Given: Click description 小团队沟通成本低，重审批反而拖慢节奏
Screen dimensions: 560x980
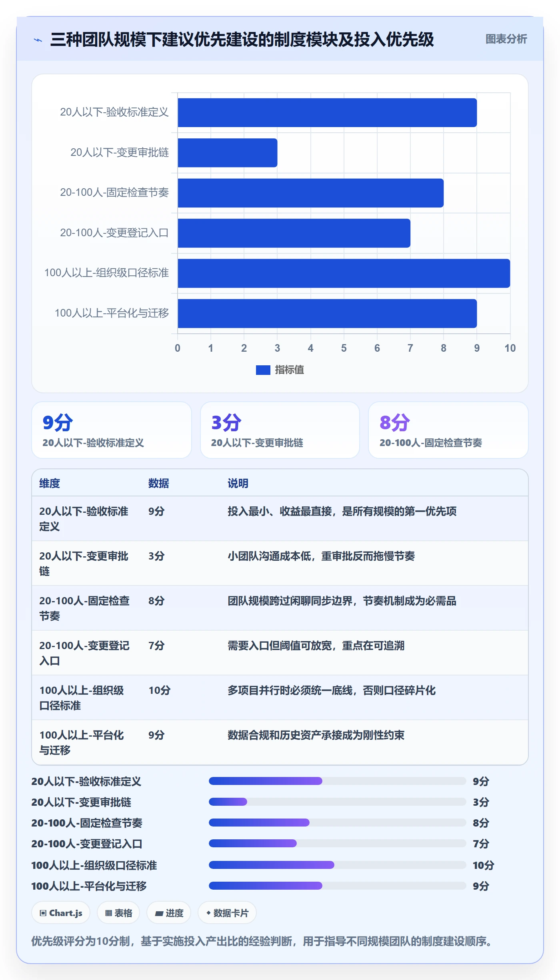Looking at the screenshot, I should (x=321, y=556).
